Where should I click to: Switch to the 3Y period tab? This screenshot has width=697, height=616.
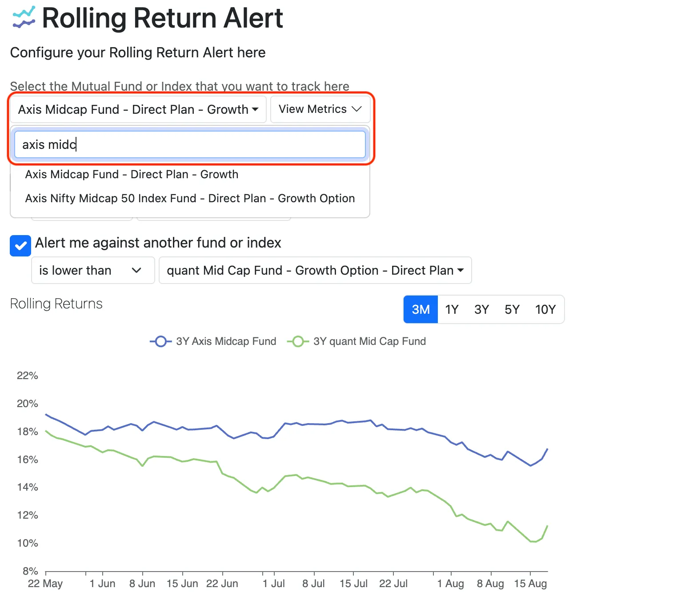(481, 309)
